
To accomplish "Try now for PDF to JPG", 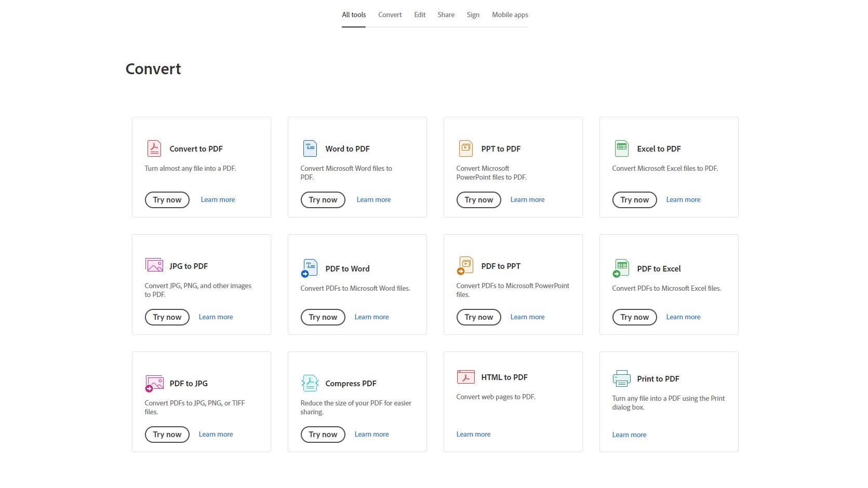I will pyautogui.click(x=167, y=435).
